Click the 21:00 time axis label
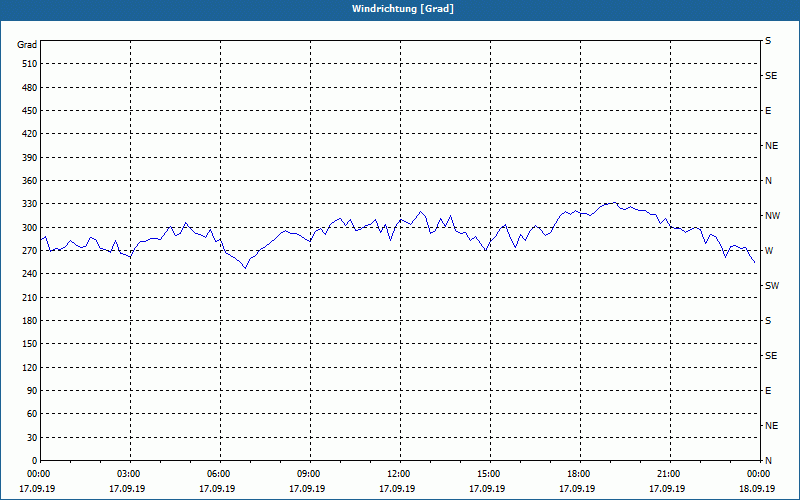The image size is (800, 500). point(668,474)
